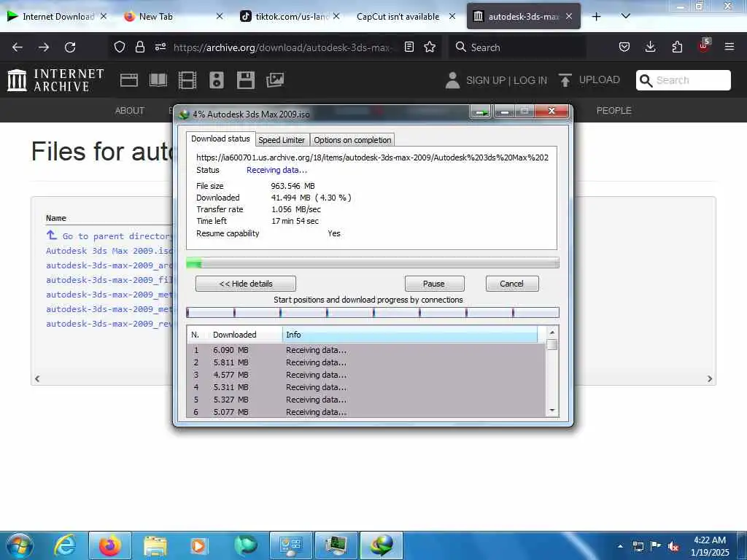Open Internet Download Manager taskbar icon
Screen dimensions: 747x560
382,545
